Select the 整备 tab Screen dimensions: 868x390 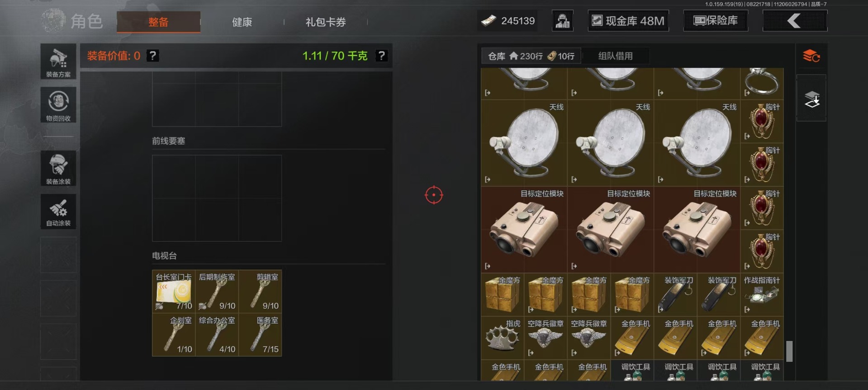pyautogui.click(x=158, y=22)
